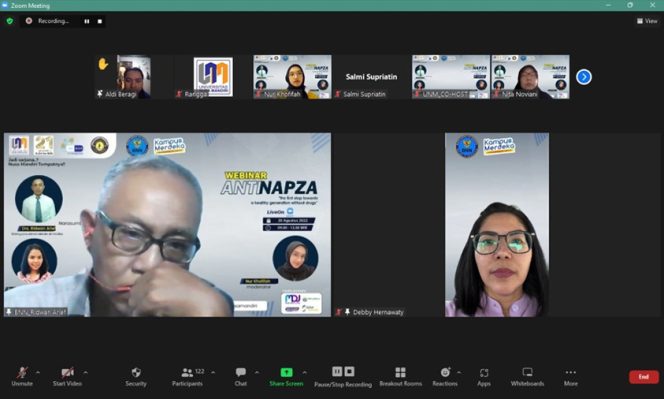Stop recording from the bottom toolbar
The image size is (664, 399).
[x=349, y=371]
